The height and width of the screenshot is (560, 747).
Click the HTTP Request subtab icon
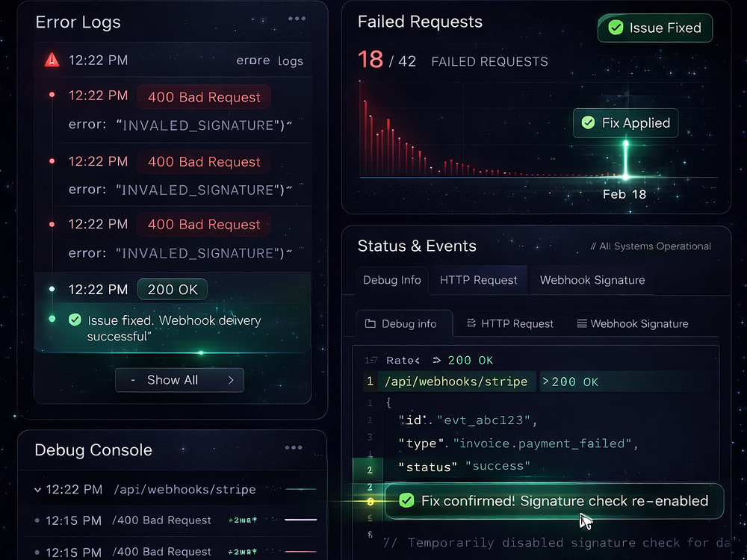coord(471,323)
